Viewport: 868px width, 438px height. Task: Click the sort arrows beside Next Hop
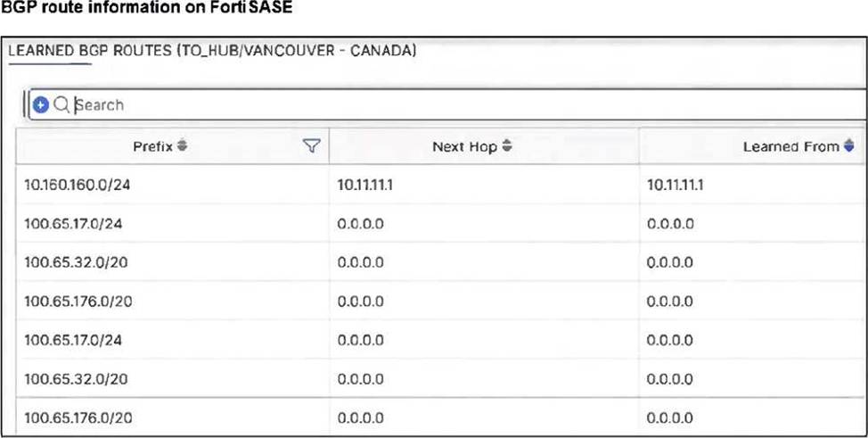tap(507, 145)
